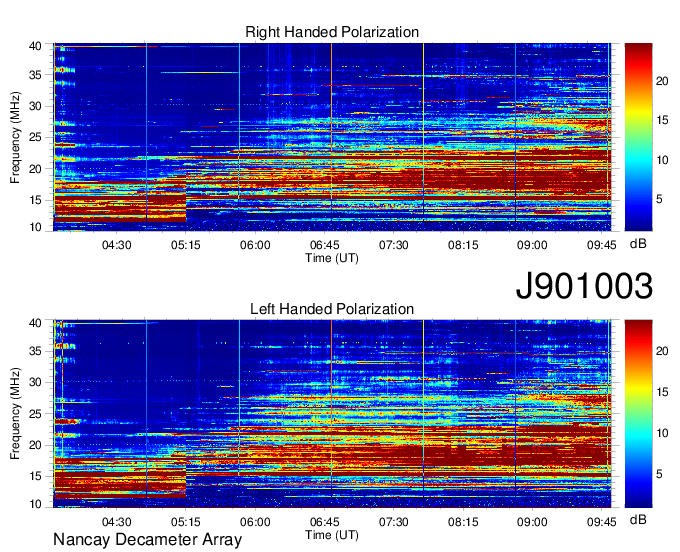Click the 05:15 tick label on top plot
The image size is (680, 552).
186,245
